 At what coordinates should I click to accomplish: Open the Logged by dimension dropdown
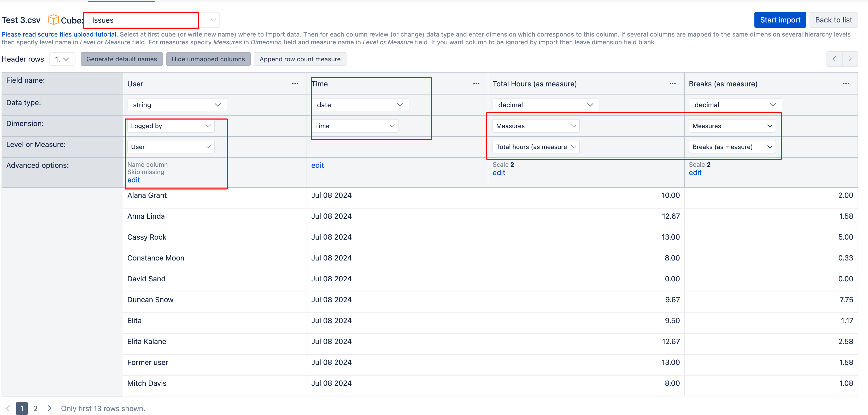pyautogui.click(x=171, y=126)
